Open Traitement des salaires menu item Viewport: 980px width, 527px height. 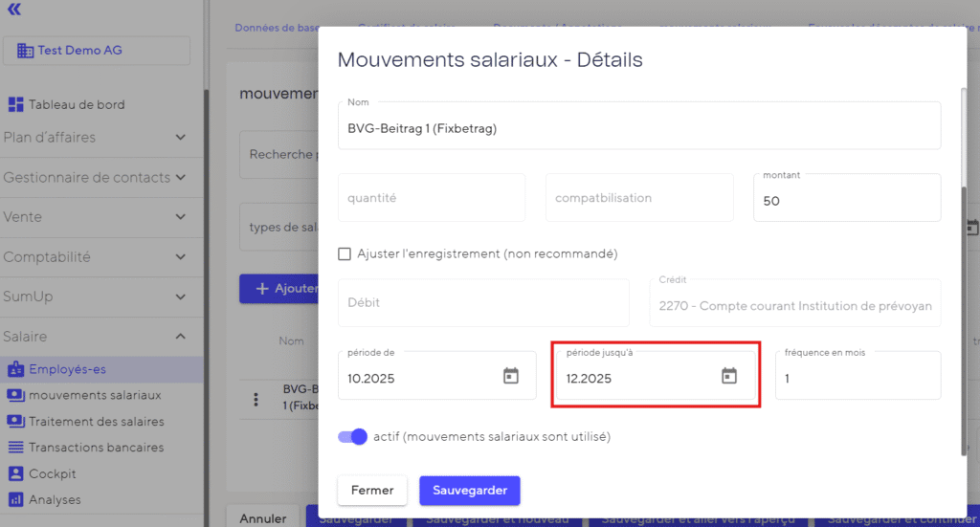point(96,422)
